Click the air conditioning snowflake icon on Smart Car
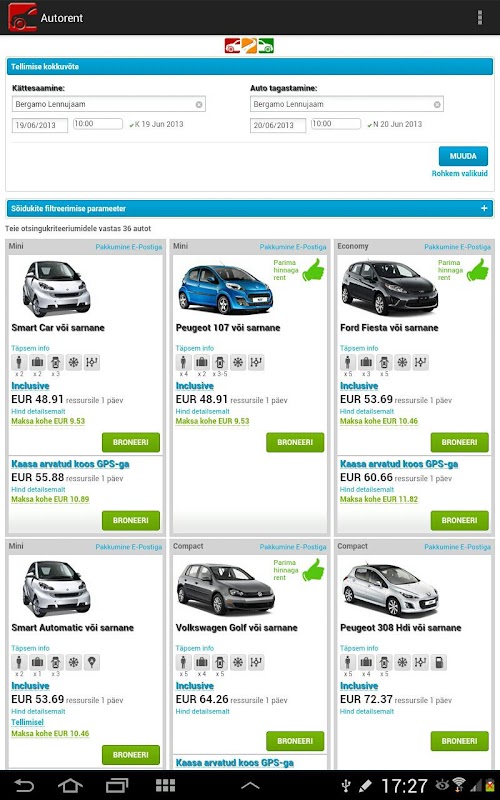The width and height of the screenshot is (500, 800). coord(73,362)
